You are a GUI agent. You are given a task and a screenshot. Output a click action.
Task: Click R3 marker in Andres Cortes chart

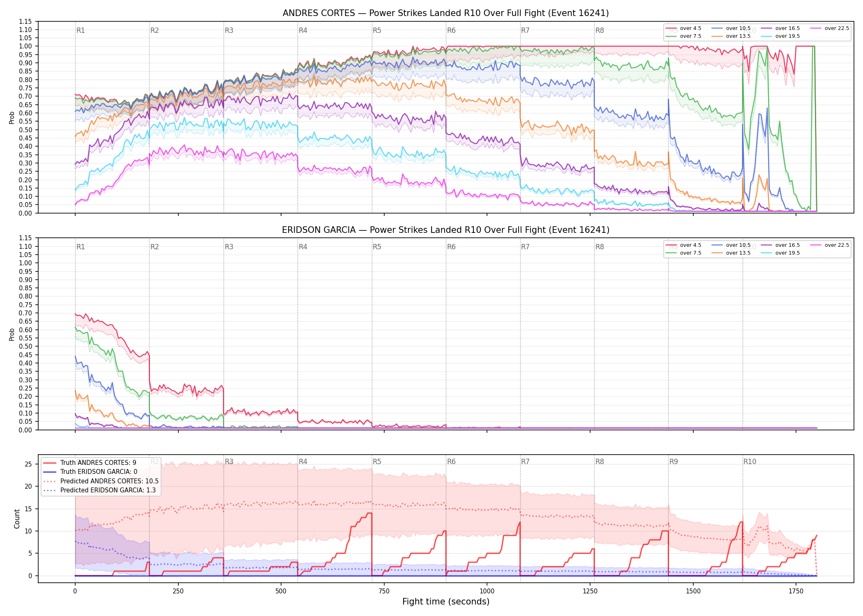click(x=229, y=30)
